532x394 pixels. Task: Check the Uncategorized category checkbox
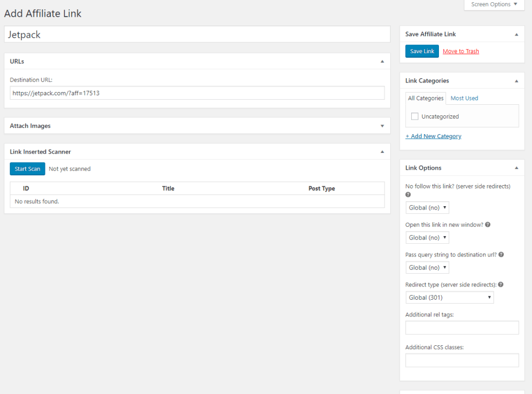pyautogui.click(x=415, y=116)
